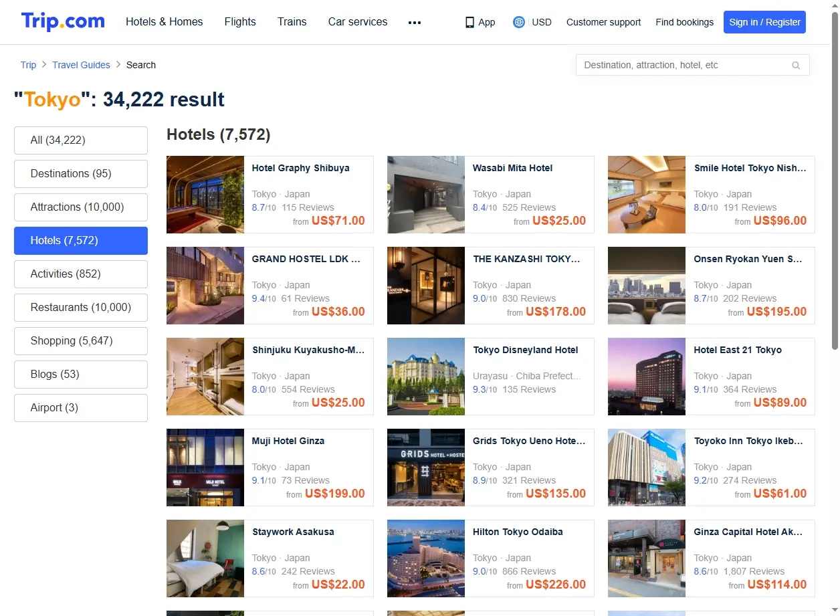This screenshot has width=840, height=616.
Task: Click Tokyo Disneyland Hotel title
Action: tap(526, 350)
